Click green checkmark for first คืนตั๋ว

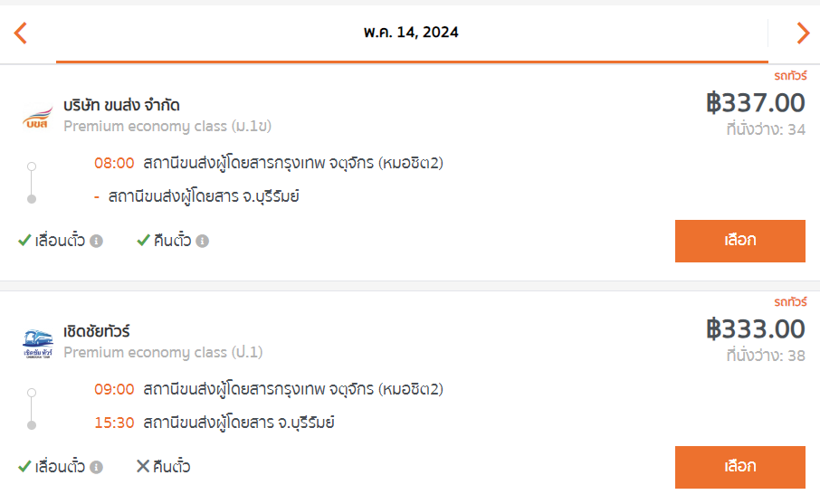pyautogui.click(x=143, y=240)
